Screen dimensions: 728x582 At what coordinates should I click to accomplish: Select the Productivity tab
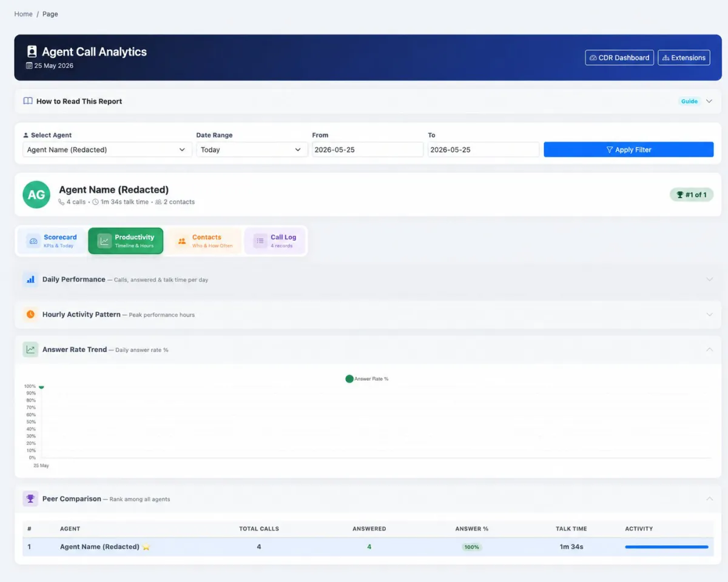[x=126, y=241]
